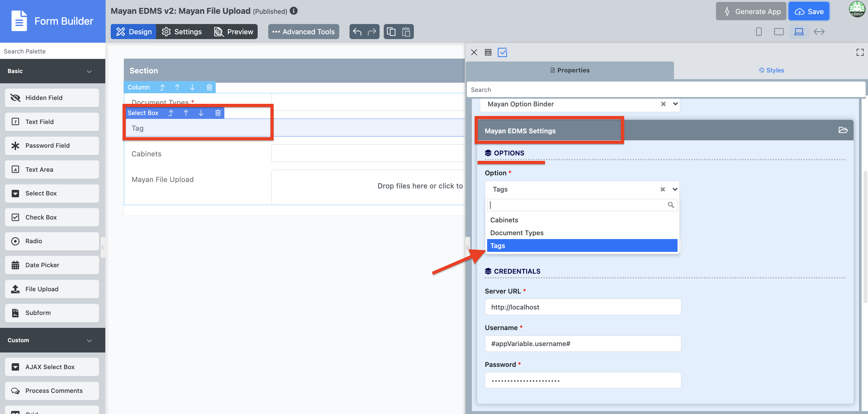868x414 pixels.
Task: Click the Search Palette field
Action: tap(52, 51)
